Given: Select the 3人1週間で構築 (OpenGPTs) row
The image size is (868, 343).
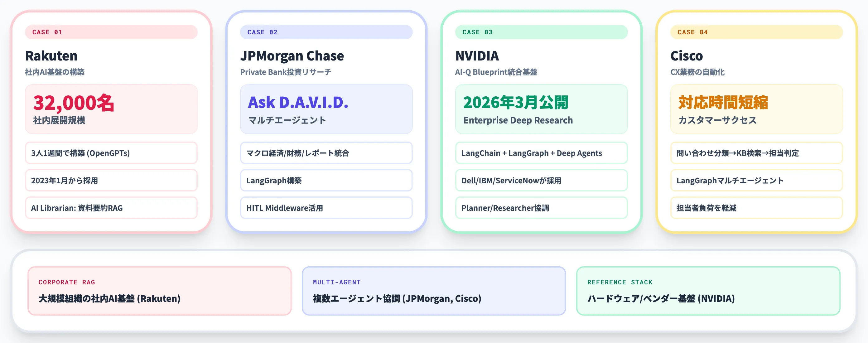Looking at the screenshot, I should click(111, 153).
